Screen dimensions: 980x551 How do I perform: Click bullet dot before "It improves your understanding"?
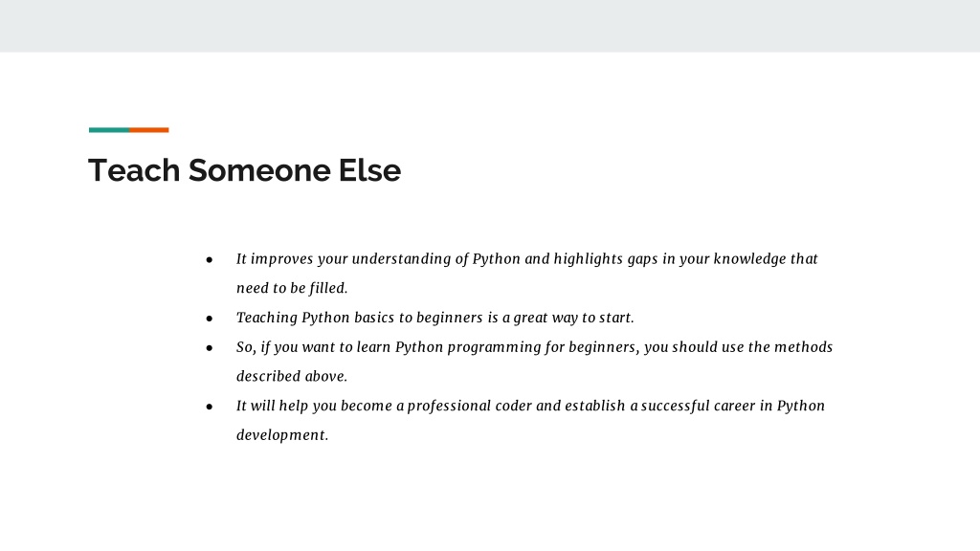[x=210, y=259]
